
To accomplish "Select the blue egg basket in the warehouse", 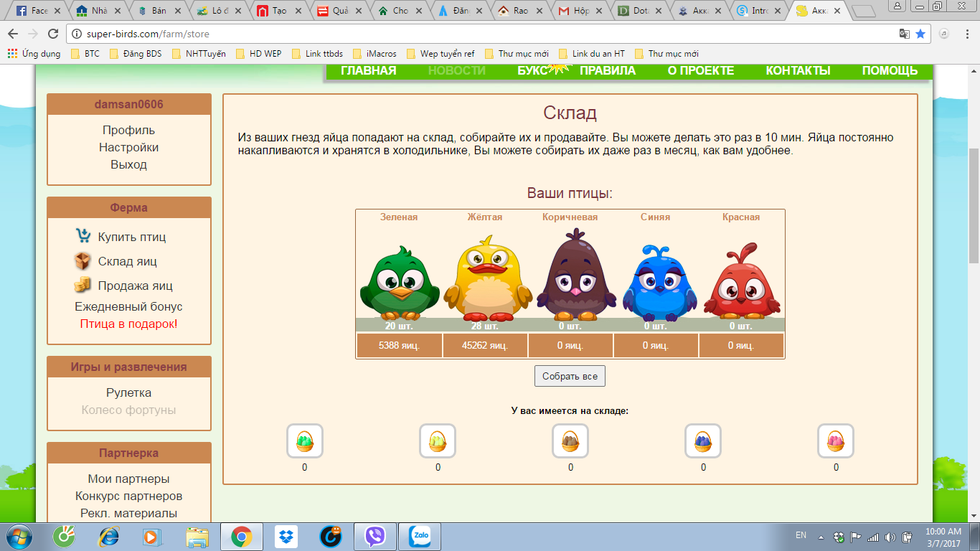I will click(x=703, y=441).
